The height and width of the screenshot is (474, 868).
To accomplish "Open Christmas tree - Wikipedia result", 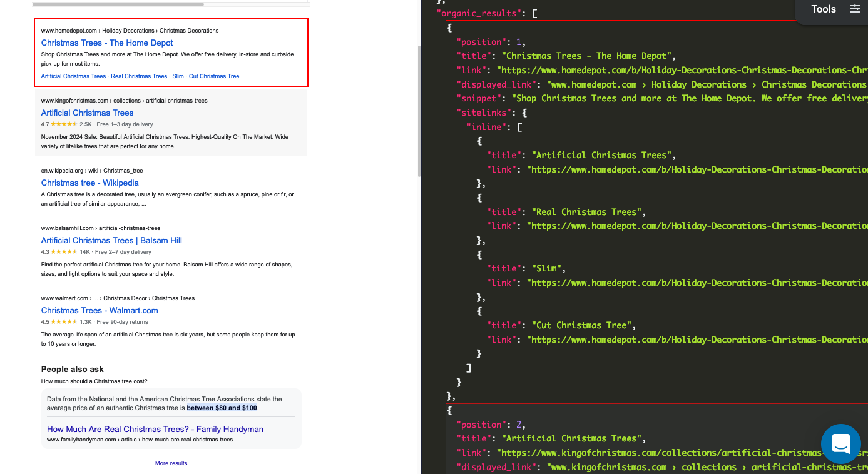I will pyautogui.click(x=90, y=183).
